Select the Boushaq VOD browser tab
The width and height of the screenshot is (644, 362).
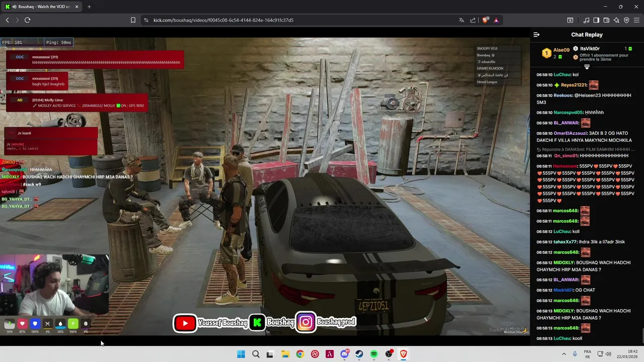coord(41,7)
